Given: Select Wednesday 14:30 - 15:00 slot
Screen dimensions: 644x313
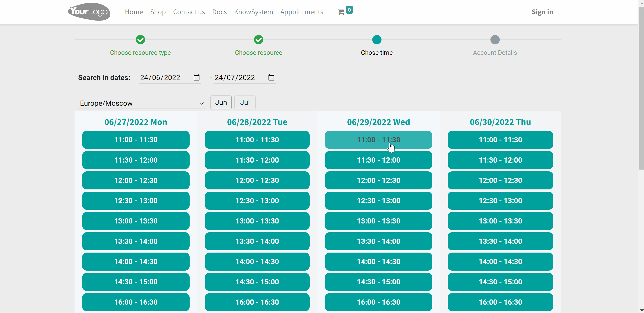Looking at the screenshot, I should tap(379, 282).
